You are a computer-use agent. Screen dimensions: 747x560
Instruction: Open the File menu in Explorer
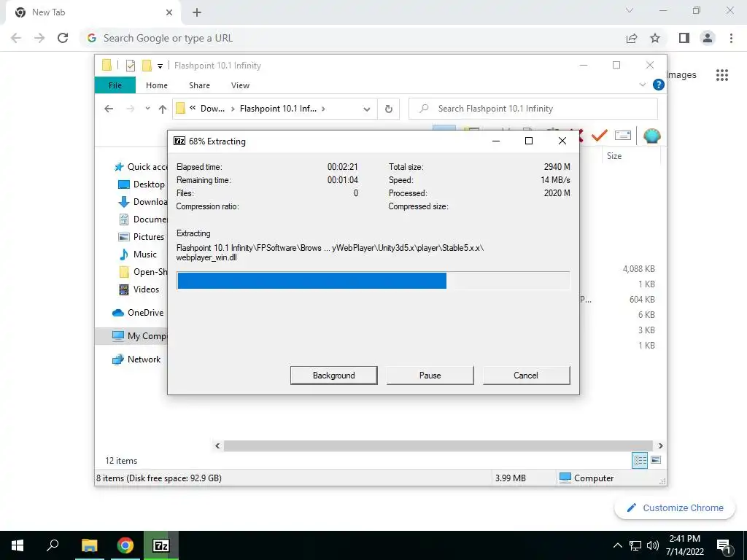[x=115, y=85]
